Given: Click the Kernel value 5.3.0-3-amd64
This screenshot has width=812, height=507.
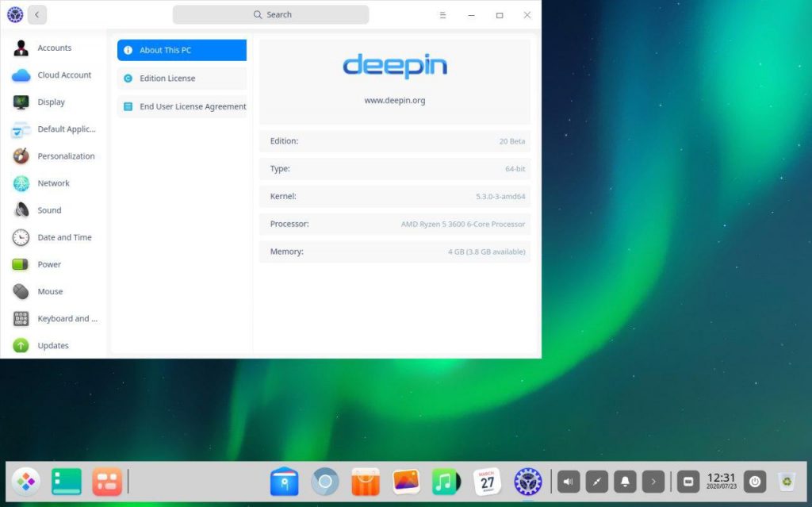Looking at the screenshot, I should pos(500,197).
